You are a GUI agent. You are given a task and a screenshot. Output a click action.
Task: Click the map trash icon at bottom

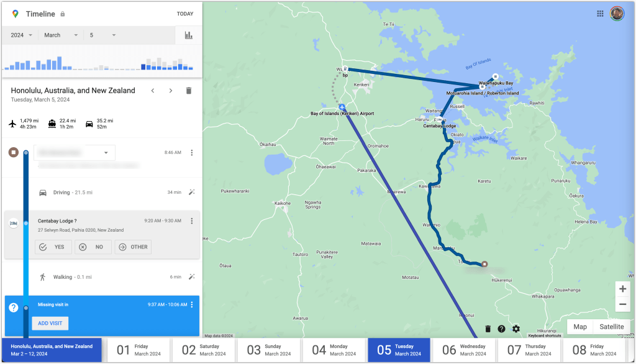click(488, 329)
